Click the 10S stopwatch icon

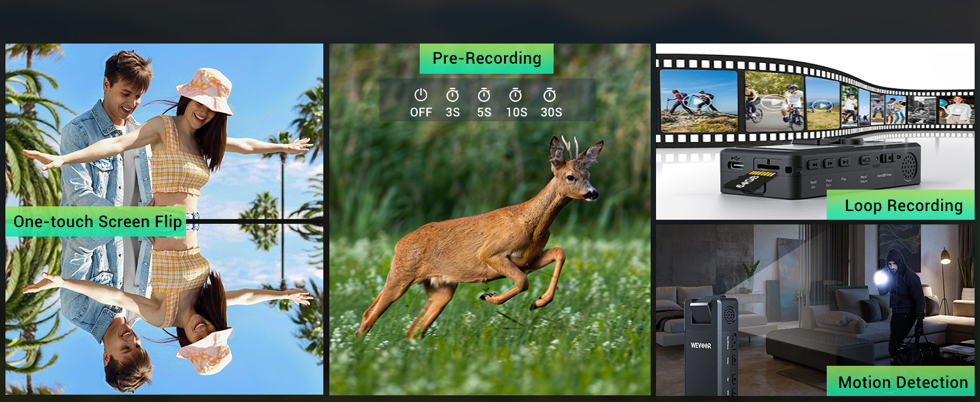point(515,94)
